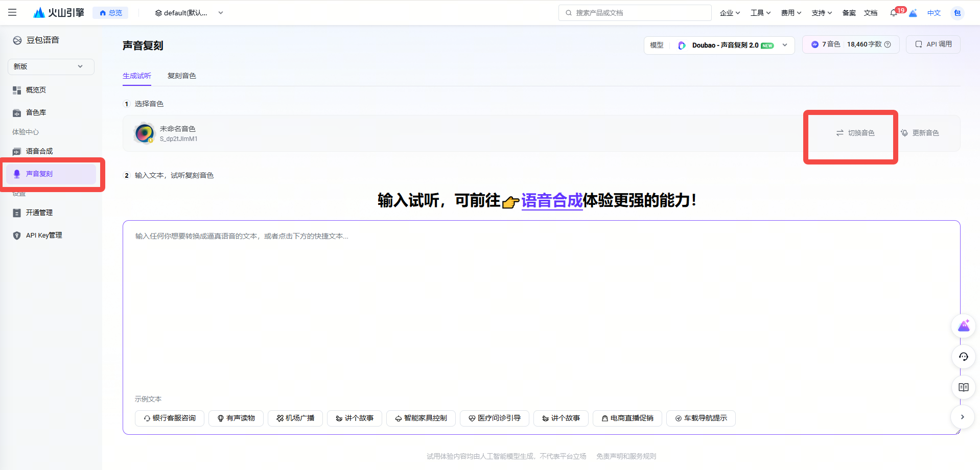980x470 pixels.
Task: Open the hamburger navigation menu
Action: pos(12,13)
